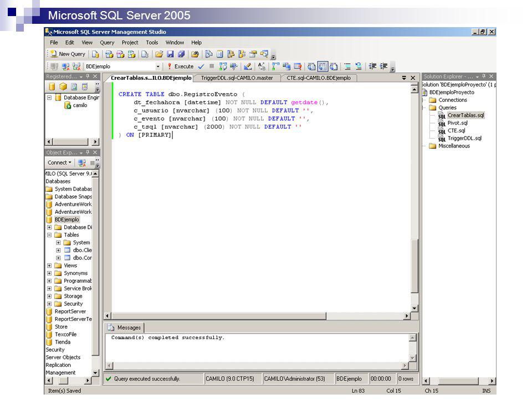This screenshot has width=532, height=399.
Task: Click the New Query toolbar button
Action: pos(68,54)
